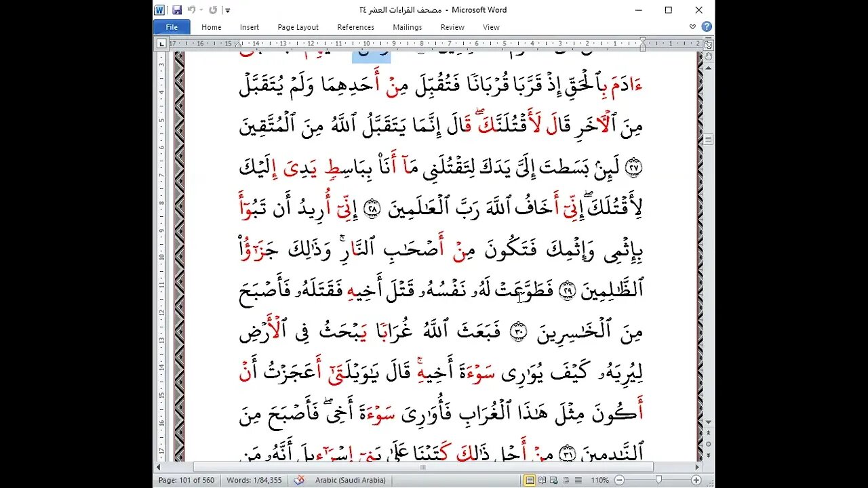The height and width of the screenshot is (488, 868).
Task: Click the tab stop selector left of ruler
Action: tap(161, 44)
